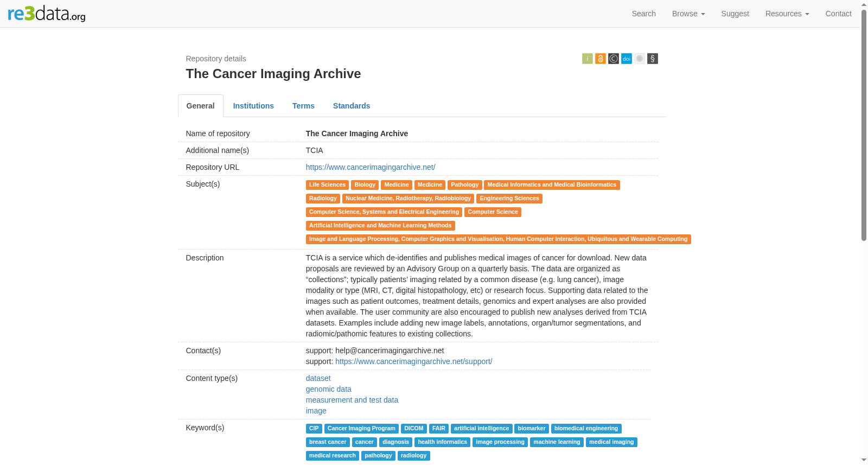Image resolution: width=868 pixels, height=465 pixels.
Task: Click the Life Sciences subject tag
Action: [x=327, y=185]
